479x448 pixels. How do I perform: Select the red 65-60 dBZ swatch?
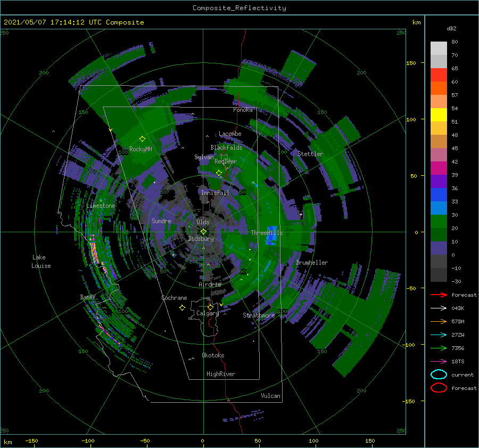pos(439,75)
